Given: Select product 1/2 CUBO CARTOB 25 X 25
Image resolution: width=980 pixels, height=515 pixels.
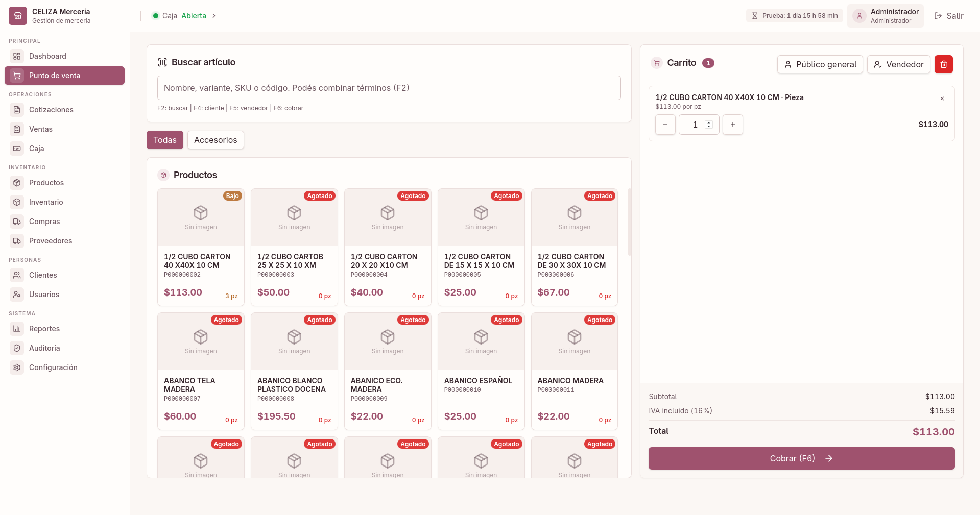Looking at the screenshot, I should (x=294, y=247).
